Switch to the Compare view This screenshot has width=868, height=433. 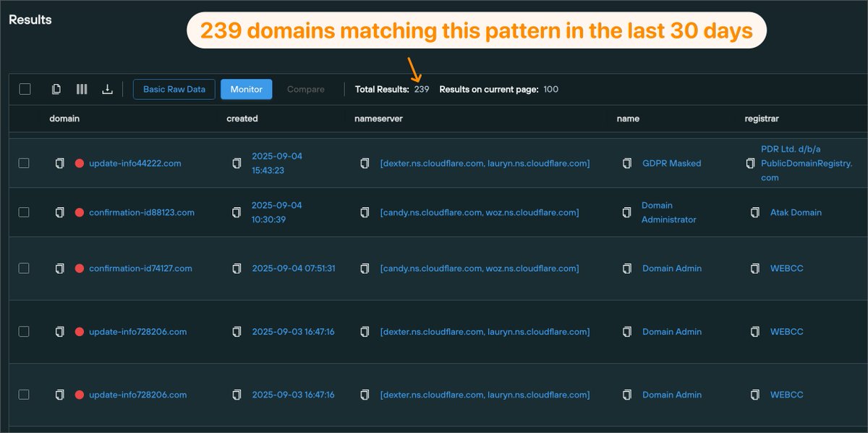tap(305, 89)
